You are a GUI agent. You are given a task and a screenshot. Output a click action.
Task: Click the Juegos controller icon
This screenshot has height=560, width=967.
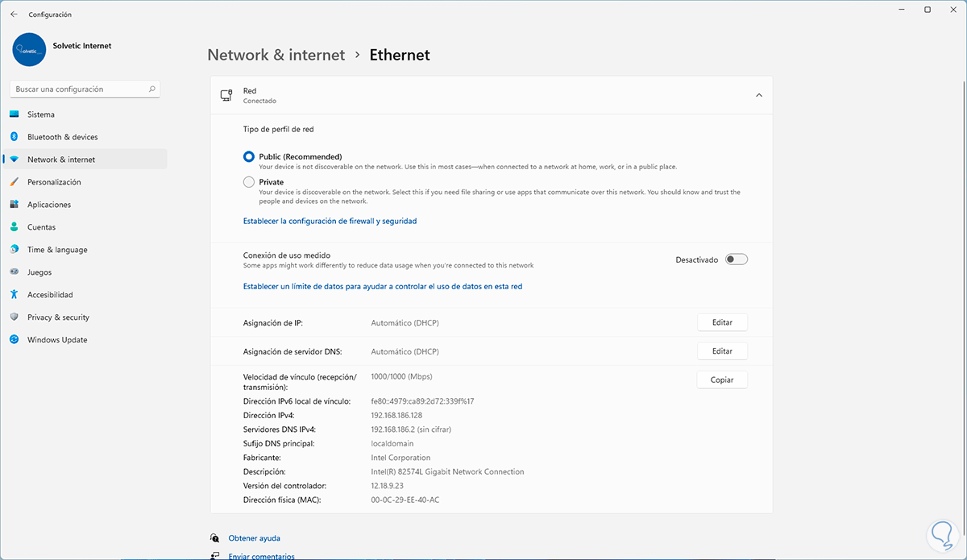pos(14,272)
